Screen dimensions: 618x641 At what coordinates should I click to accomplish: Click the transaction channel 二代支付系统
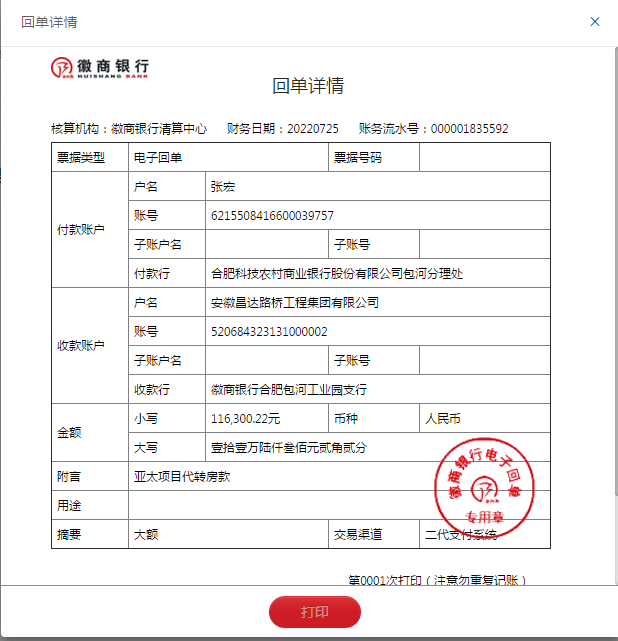point(460,535)
